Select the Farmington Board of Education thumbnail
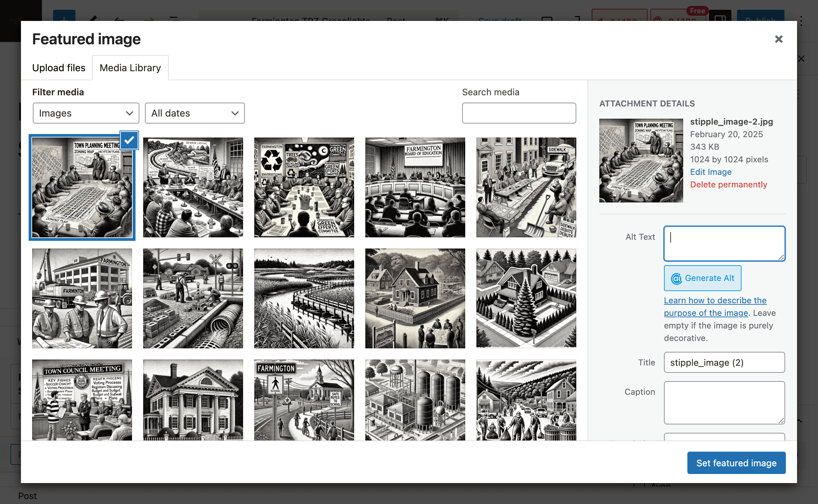 [x=415, y=187]
